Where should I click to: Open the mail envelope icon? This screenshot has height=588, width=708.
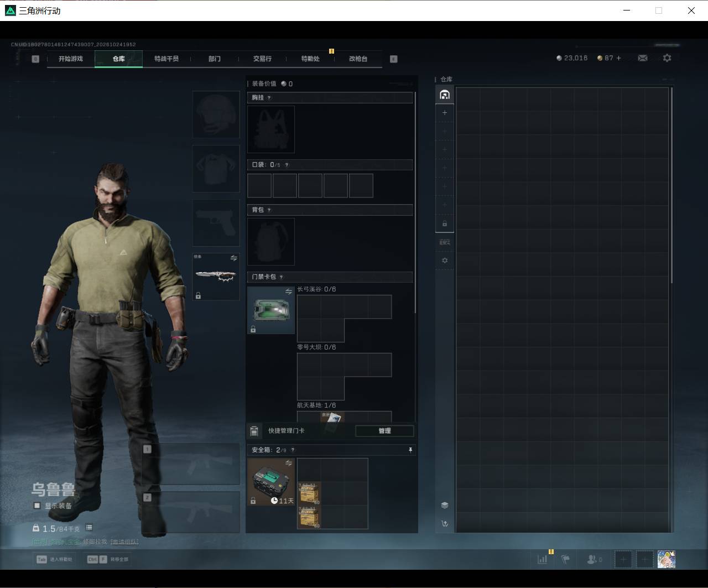(x=643, y=58)
